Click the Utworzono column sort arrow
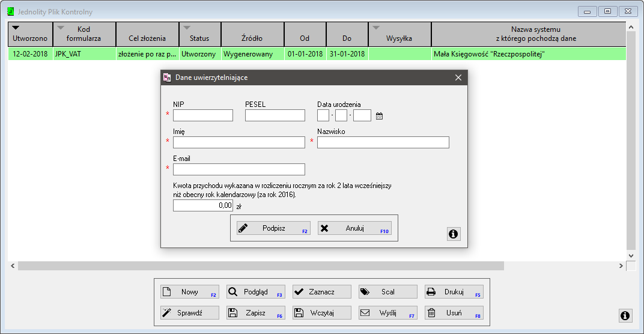 [x=16, y=28]
